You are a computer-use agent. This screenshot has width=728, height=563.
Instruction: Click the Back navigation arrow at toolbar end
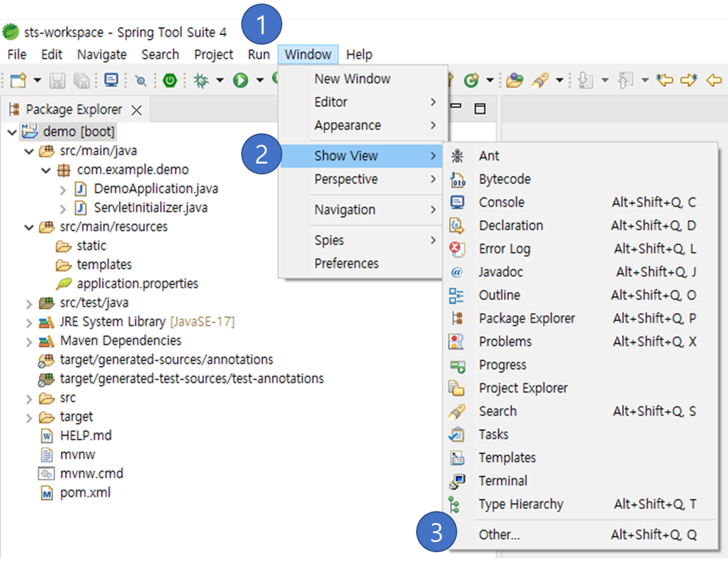[714, 80]
